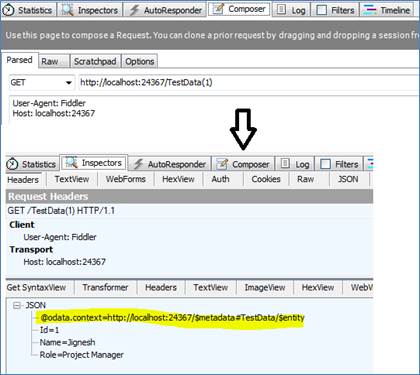Click the Composer pencil icon in the lower tab row
Viewport: 420px width, 375px height.
(222, 164)
